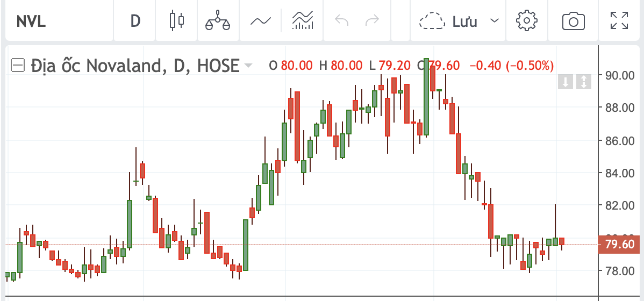This screenshot has height=301, width=644.
Task: Undo the last chart action
Action: (x=341, y=20)
